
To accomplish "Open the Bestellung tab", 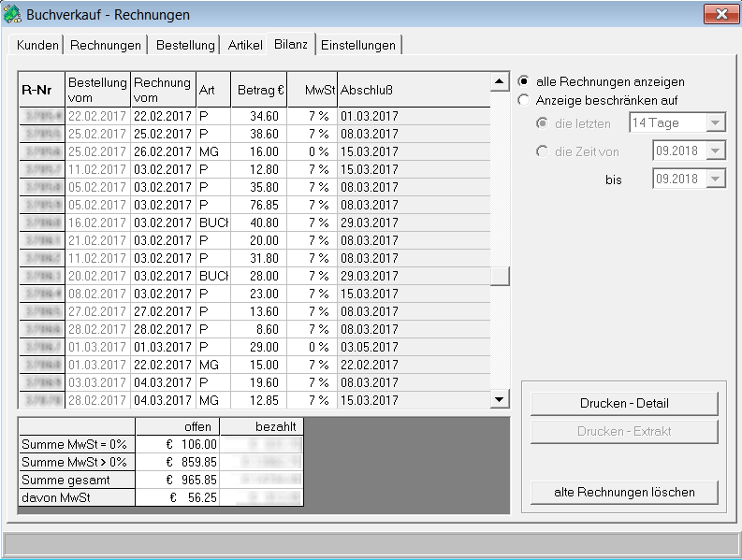I will tap(185, 45).
